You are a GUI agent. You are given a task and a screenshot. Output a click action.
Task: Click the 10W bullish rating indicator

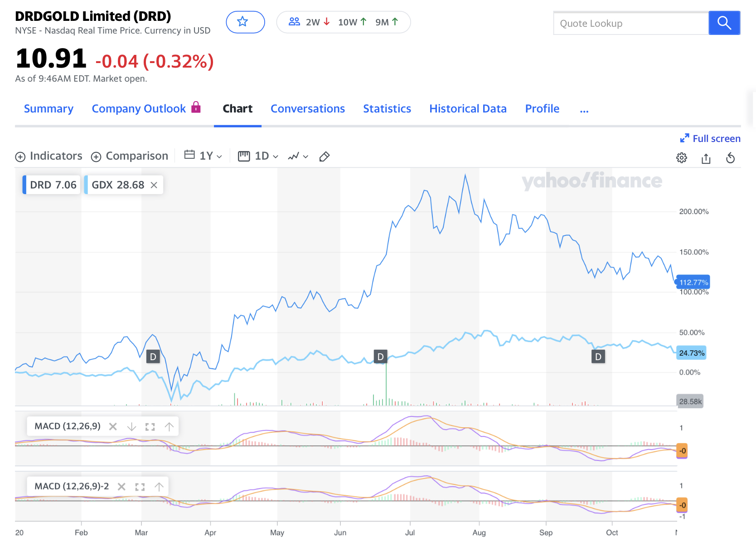pos(352,22)
